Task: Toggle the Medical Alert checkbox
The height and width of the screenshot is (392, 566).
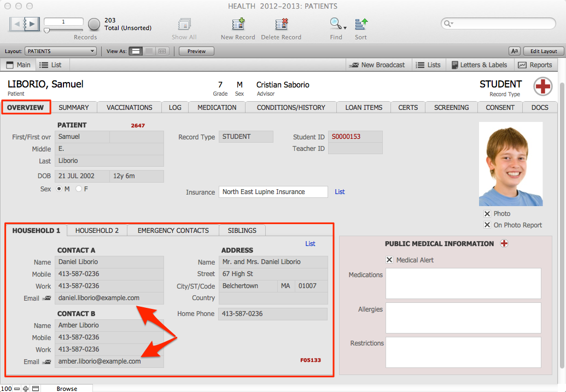Action: [389, 260]
